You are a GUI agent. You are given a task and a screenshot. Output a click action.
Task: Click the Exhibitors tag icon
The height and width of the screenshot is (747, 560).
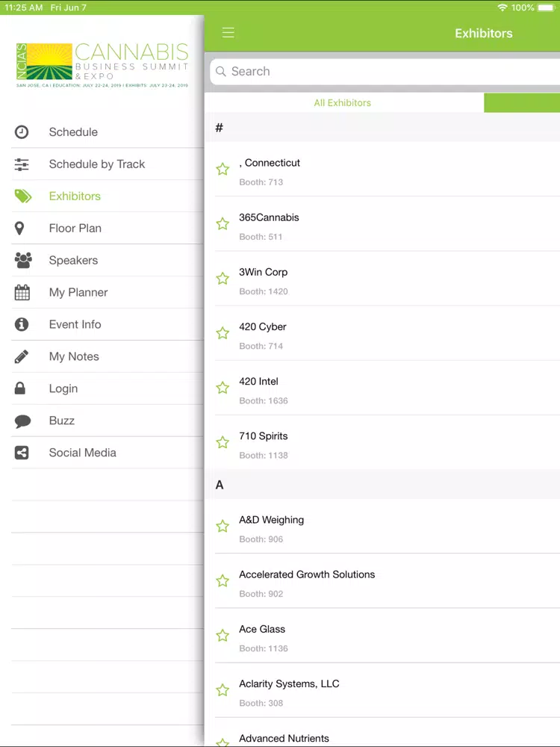point(23,196)
